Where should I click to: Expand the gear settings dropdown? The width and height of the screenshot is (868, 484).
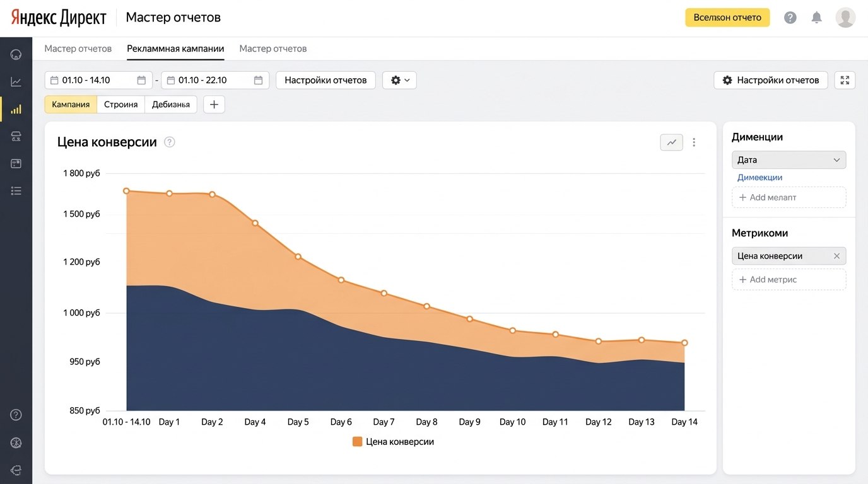[x=399, y=80]
